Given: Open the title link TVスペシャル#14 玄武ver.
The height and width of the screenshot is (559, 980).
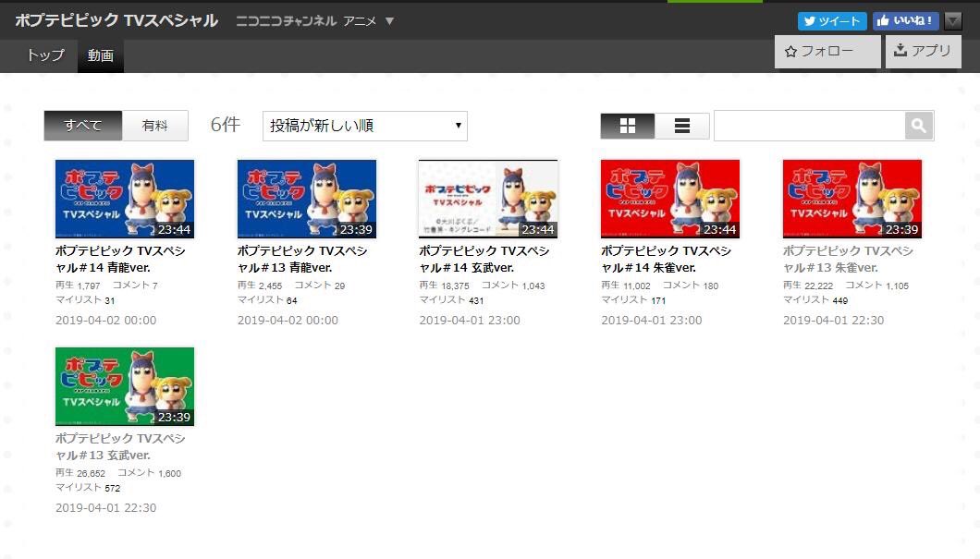Looking at the screenshot, I should tap(484, 260).
